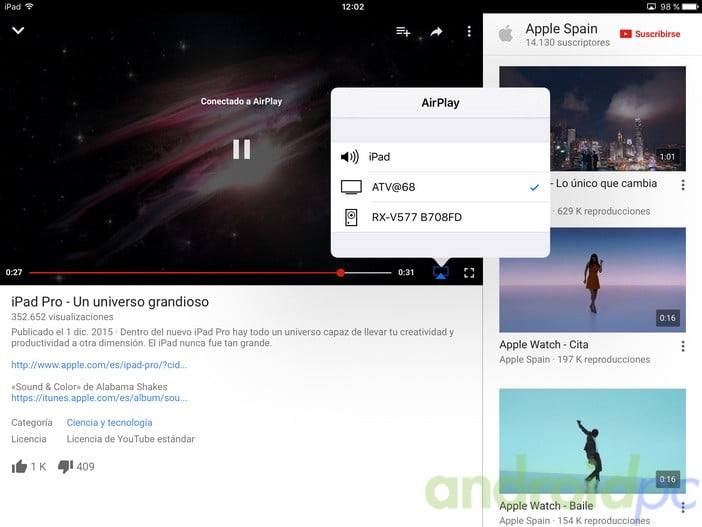Select iPad as the AirPlay output
Screen dimensions: 702x527
point(440,157)
